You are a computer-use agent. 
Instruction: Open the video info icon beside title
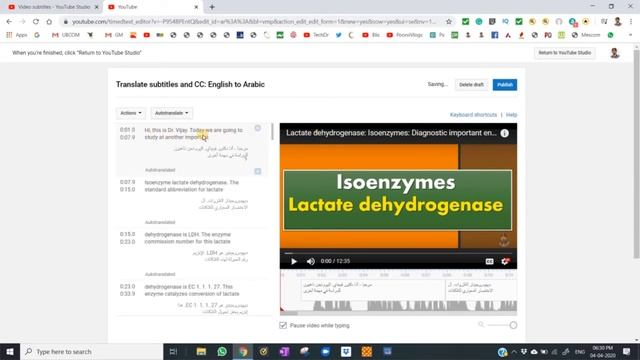coord(504,133)
